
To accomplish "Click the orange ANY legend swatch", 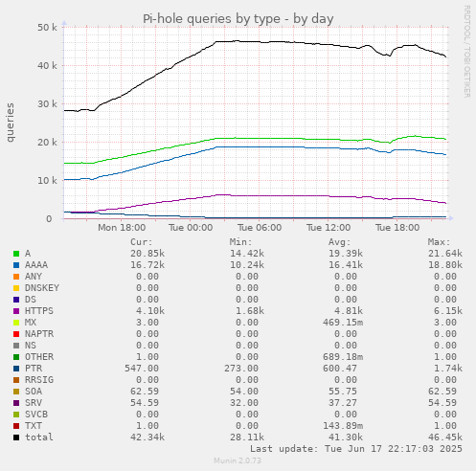I will [16, 277].
